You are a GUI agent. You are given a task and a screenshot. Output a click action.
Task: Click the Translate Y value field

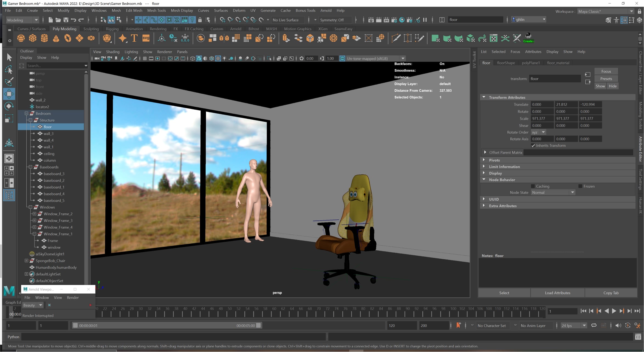pos(566,105)
